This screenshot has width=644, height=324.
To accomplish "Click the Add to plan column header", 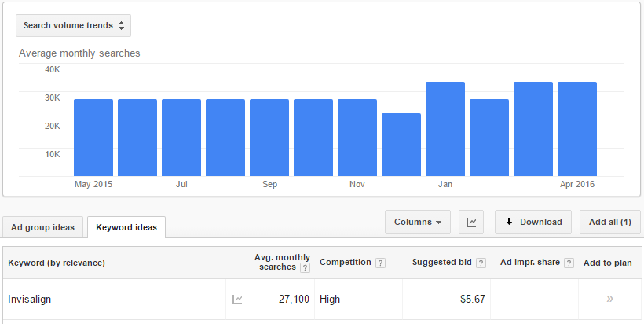I will (608, 263).
